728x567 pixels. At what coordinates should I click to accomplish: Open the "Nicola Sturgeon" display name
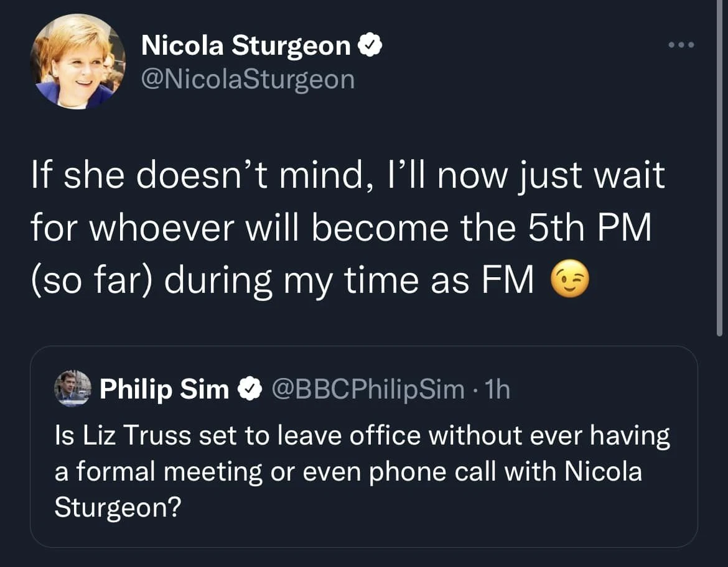coord(246,45)
